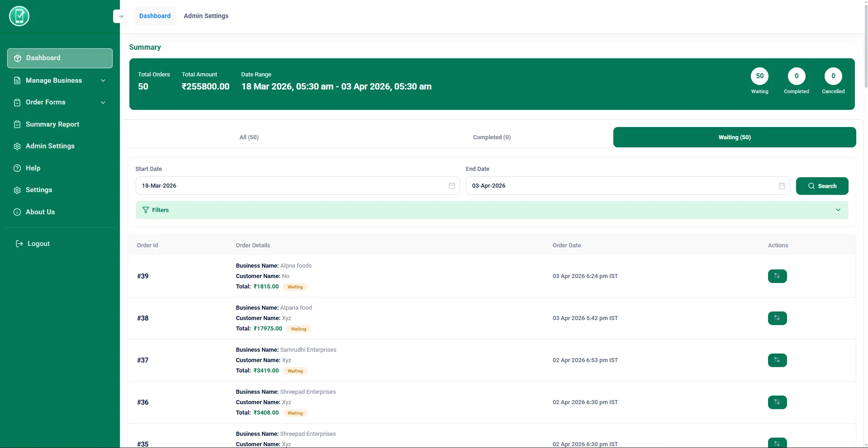
Task: Open the End Date calendar picker icon
Action: pyautogui.click(x=782, y=186)
